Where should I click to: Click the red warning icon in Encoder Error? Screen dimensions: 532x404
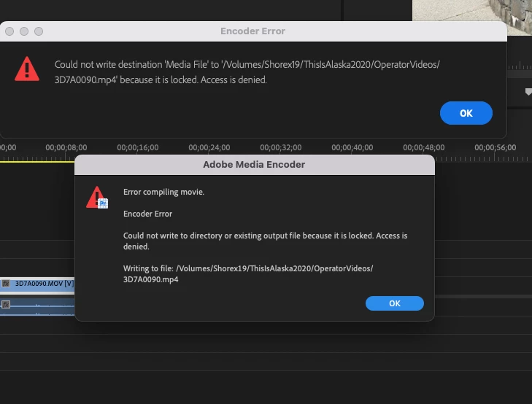point(27,69)
